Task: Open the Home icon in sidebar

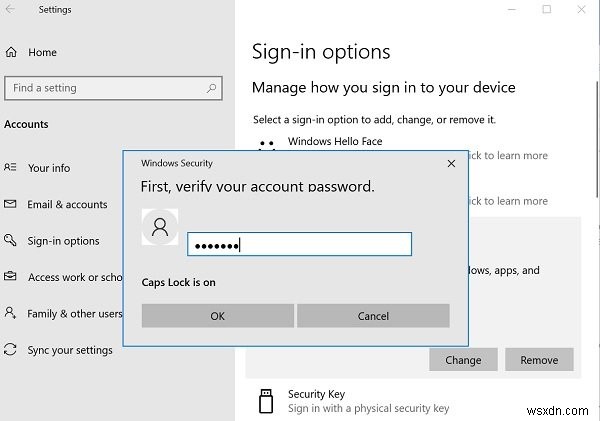Action: click(11, 52)
